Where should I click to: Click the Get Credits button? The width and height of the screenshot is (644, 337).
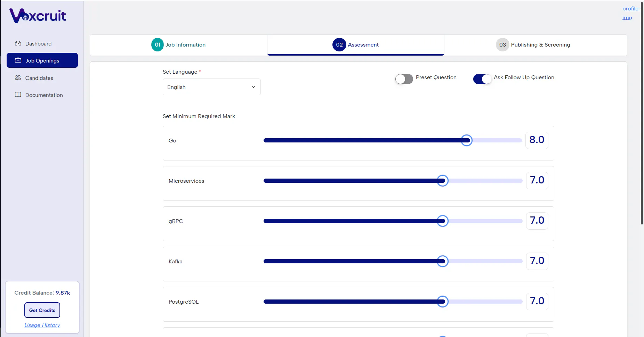click(42, 310)
